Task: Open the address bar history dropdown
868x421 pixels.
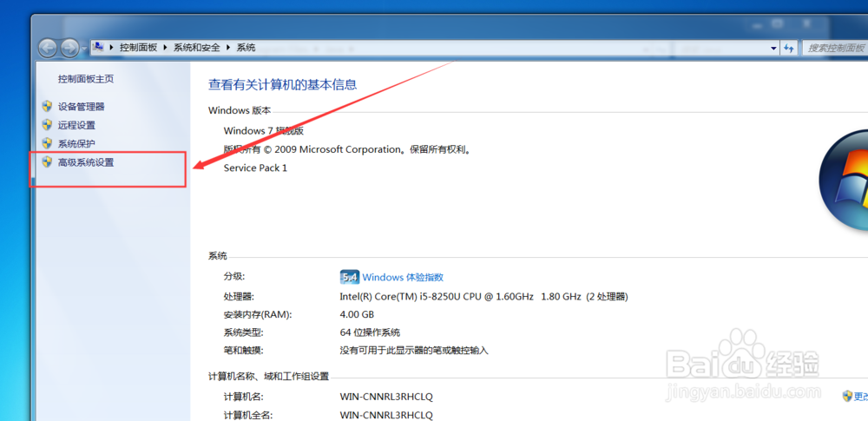Action: click(x=774, y=49)
